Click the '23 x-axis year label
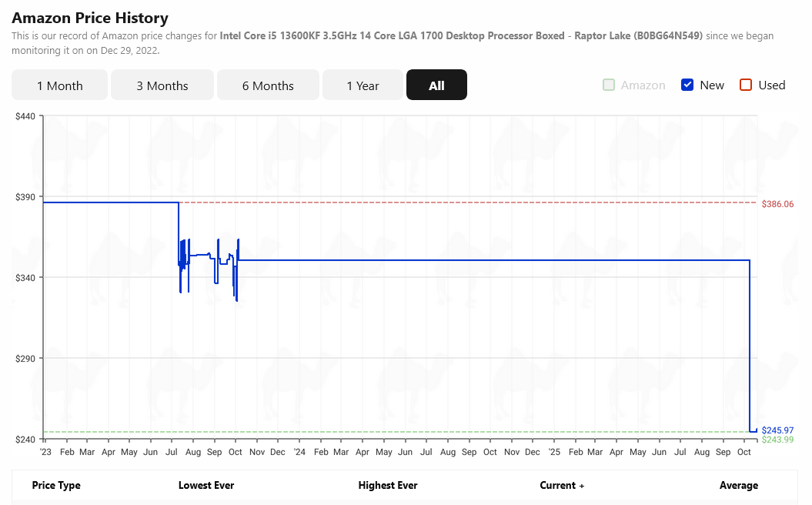This screenshot has width=812, height=505. (45, 452)
